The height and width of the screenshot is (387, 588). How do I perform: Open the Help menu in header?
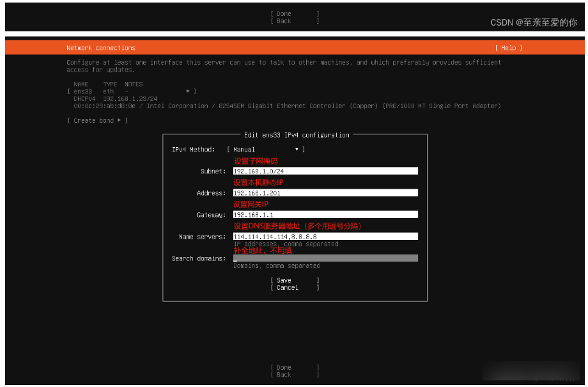coord(508,48)
